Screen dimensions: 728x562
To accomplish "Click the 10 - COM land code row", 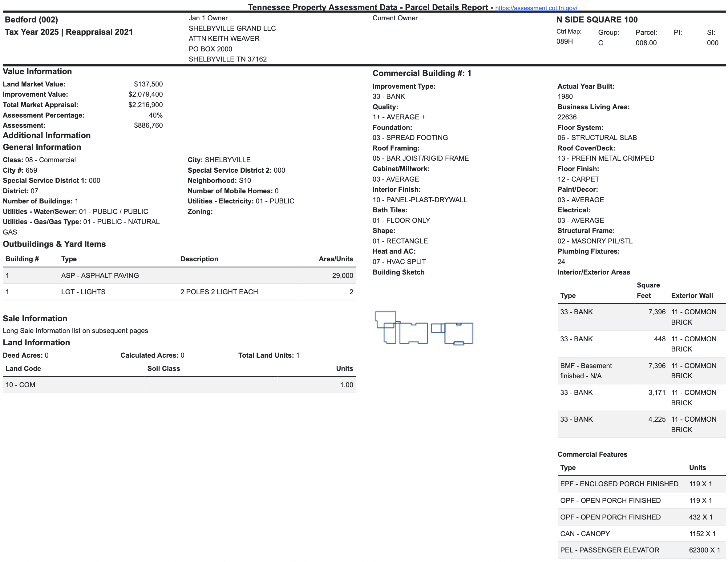I will (179, 385).
